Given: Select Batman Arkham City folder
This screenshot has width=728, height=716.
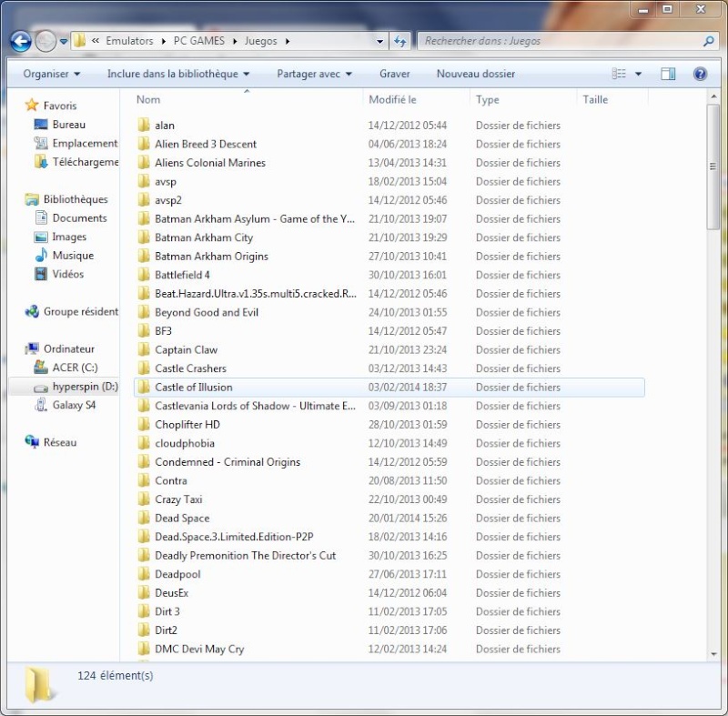Looking at the screenshot, I should point(204,237).
